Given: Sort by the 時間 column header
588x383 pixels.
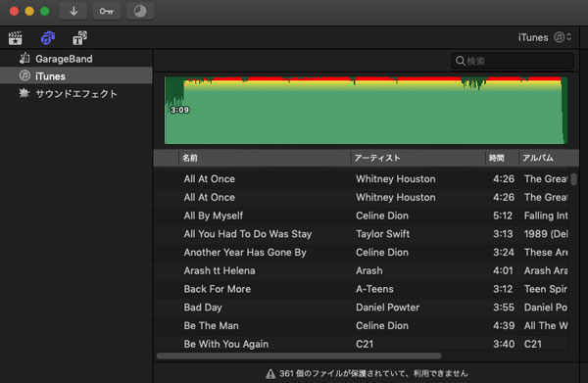Looking at the screenshot, I should [502, 158].
